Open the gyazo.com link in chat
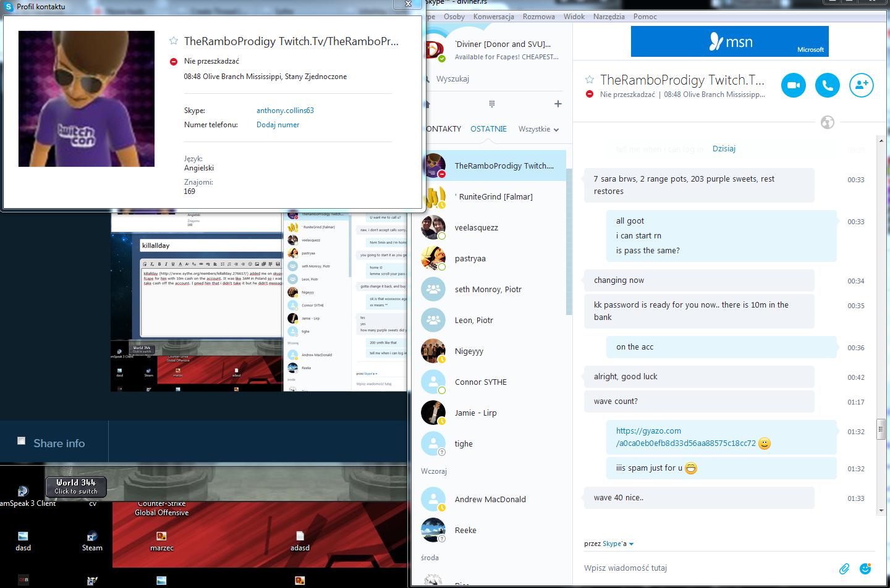The height and width of the screenshot is (588, 890). [x=685, y=437]
